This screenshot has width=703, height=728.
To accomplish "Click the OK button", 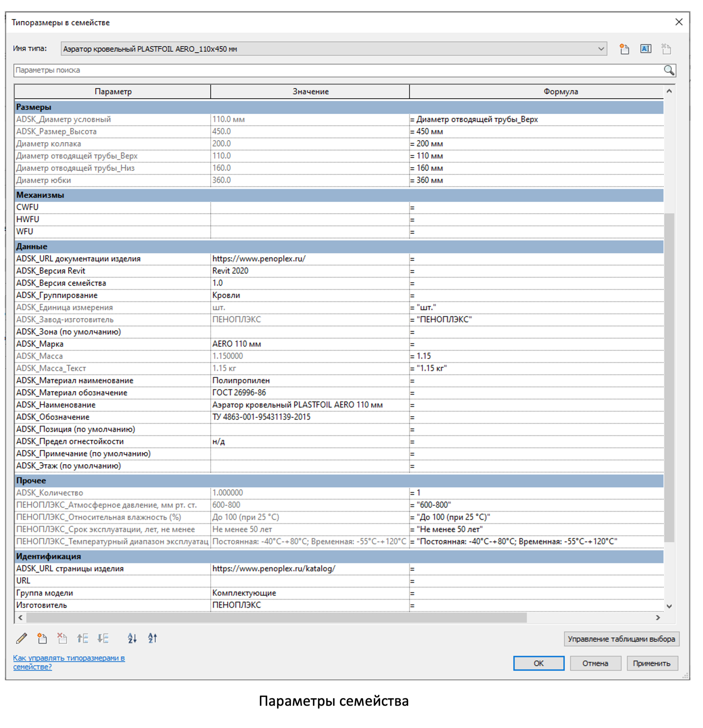I will 539,663.
